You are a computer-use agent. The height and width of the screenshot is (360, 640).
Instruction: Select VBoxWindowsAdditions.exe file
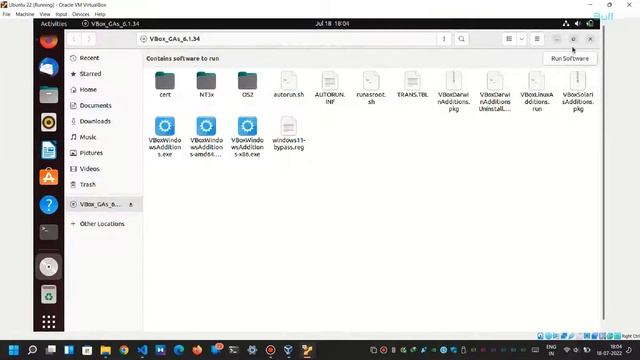[x=165, y=137]
